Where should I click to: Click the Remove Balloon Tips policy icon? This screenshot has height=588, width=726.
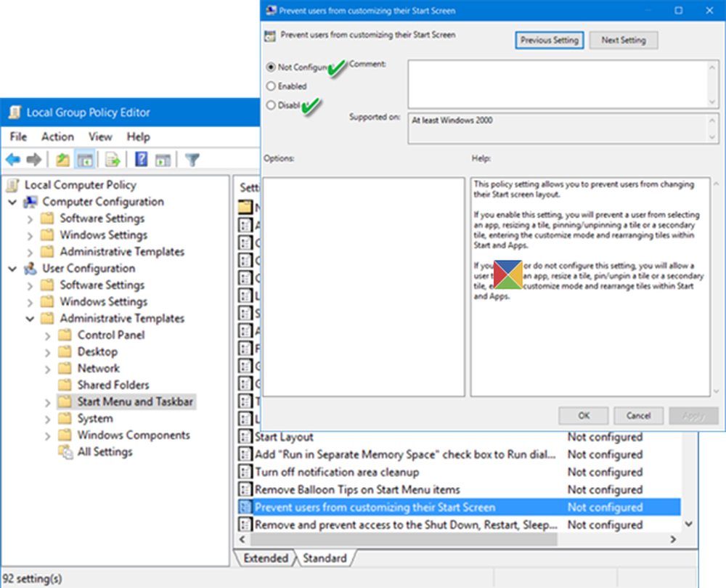[245, 489]
